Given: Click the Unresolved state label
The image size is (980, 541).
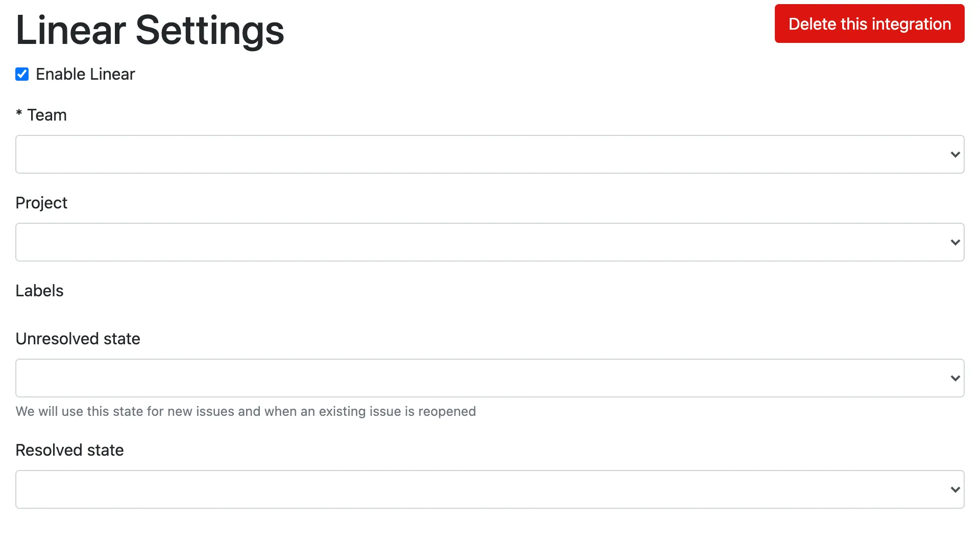Looking at the screenshot, I should (78, 339).
